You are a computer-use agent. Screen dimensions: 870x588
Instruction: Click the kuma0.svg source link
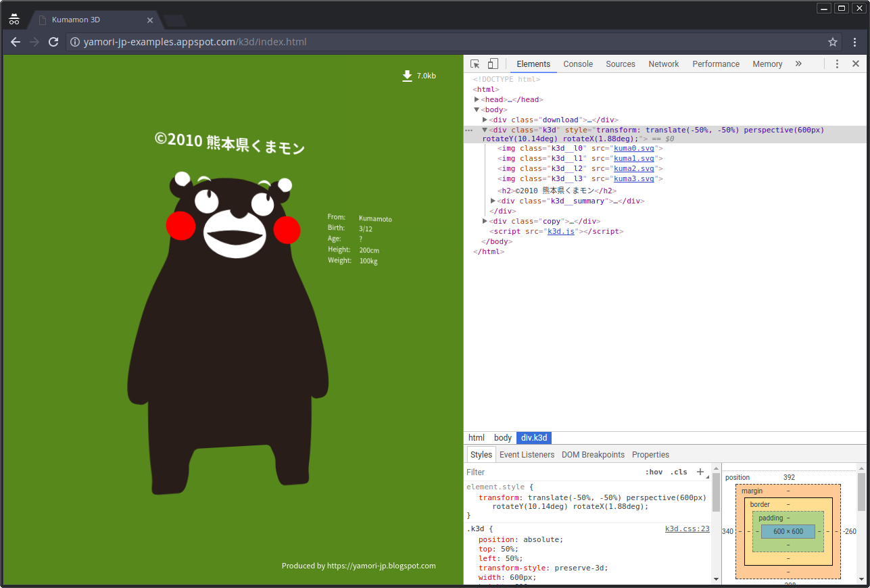633,148
